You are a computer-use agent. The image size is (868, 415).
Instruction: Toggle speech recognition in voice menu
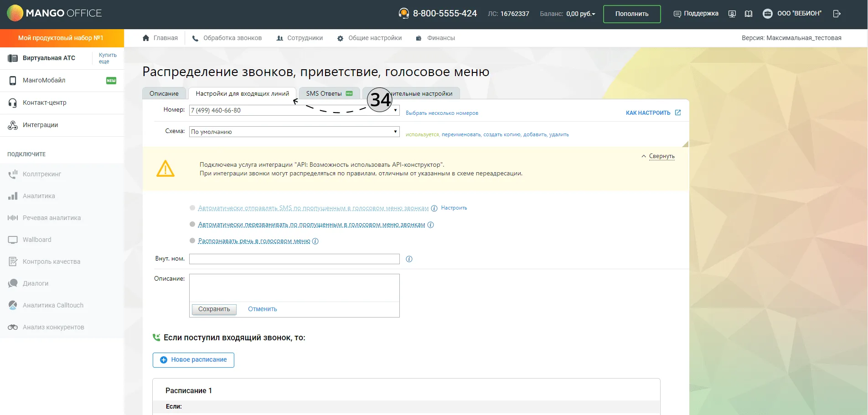point(192,241)
